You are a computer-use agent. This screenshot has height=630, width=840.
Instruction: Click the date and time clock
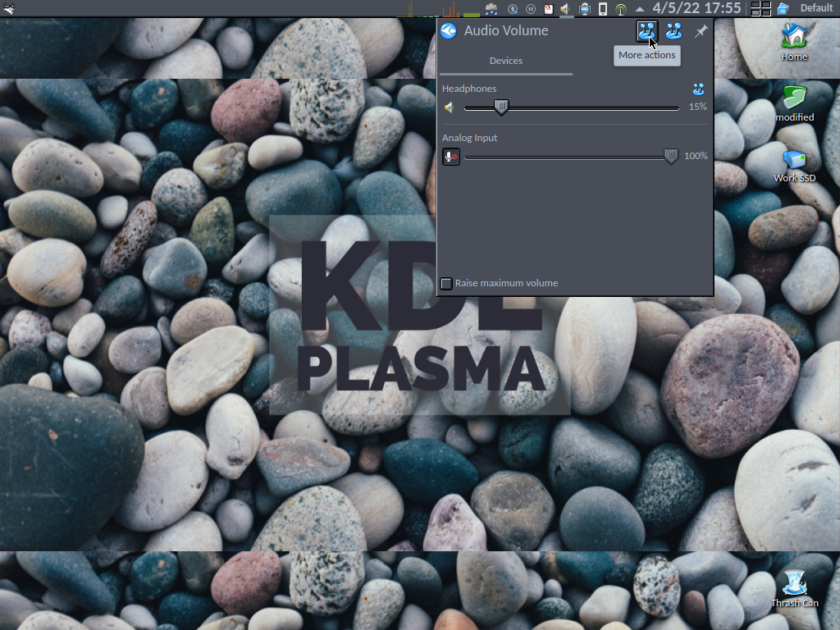click(696, 8)
